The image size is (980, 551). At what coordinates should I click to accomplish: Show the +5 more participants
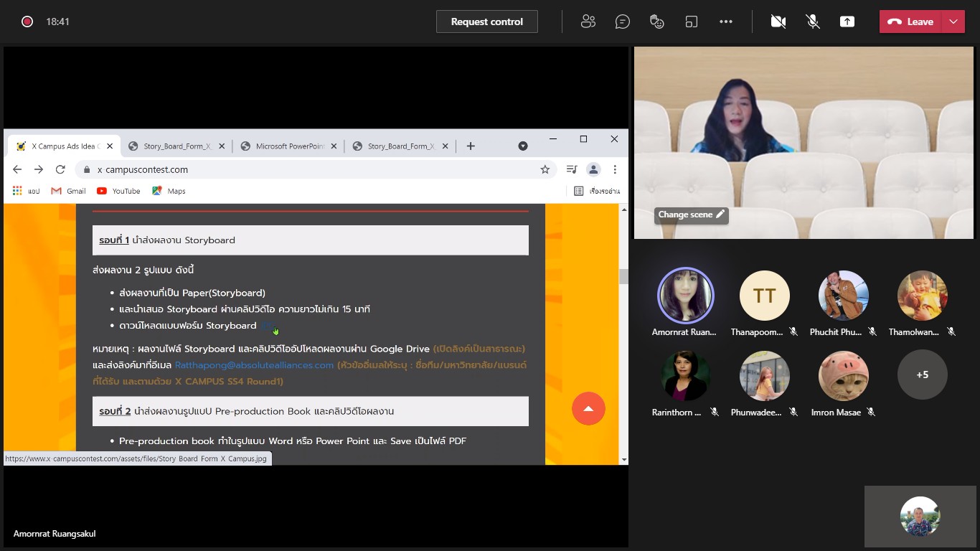923,375
